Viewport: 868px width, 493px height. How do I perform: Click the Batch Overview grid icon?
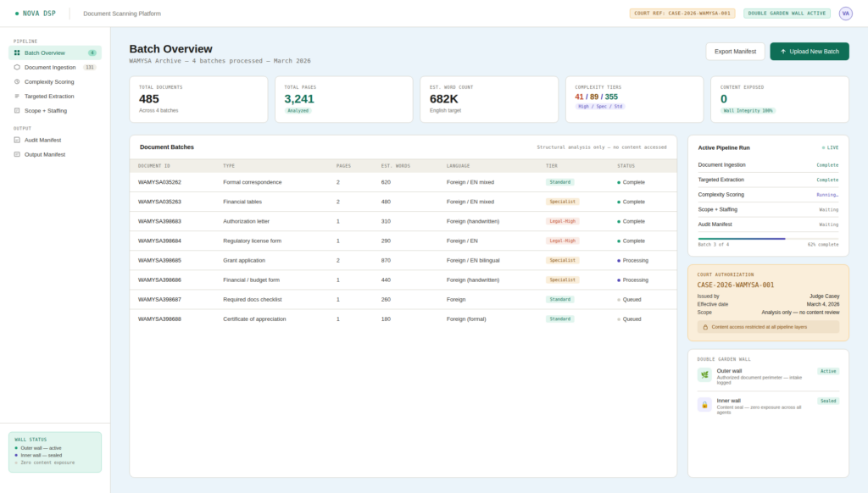coord(17,53)
